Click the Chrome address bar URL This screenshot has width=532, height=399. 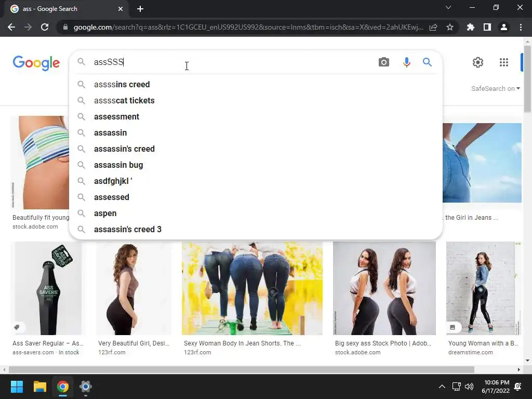(248, 27)
